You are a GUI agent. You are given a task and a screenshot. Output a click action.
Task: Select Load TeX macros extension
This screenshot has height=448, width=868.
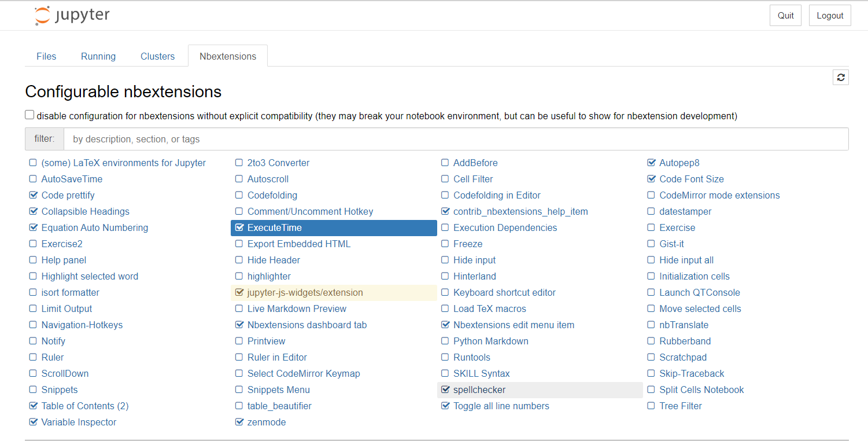click(490, 309)
